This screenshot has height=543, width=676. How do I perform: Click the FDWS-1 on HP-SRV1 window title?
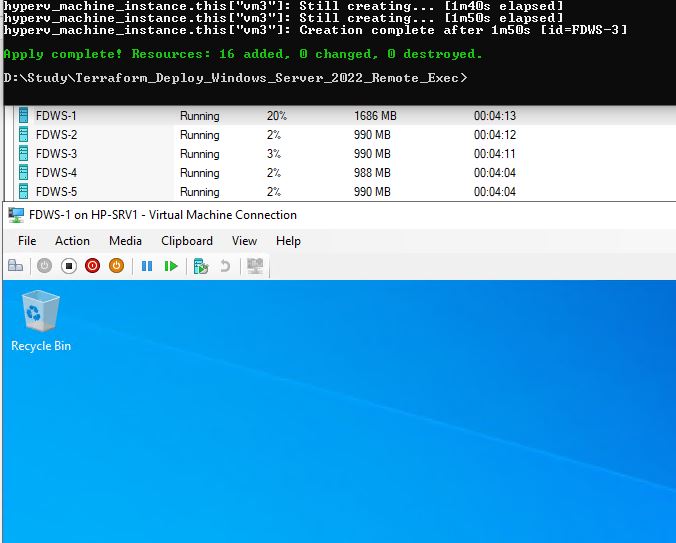pyautogui.click(x=163, y=215)
